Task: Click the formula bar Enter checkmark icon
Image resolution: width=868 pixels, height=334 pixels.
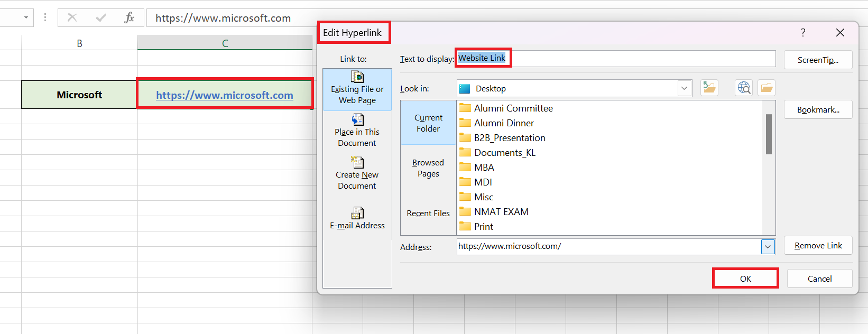Action: coord(101,18)
